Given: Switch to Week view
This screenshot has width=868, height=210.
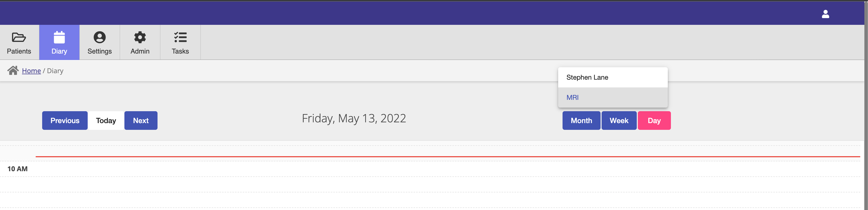Looking at the screenshot, I should (x=619, y=121).
